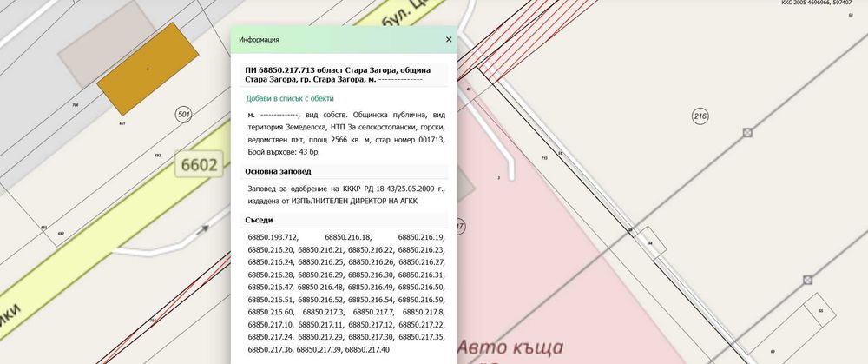Click lower crossed-square boundary marker
868x364 pixels.
(x=807, y=280)
